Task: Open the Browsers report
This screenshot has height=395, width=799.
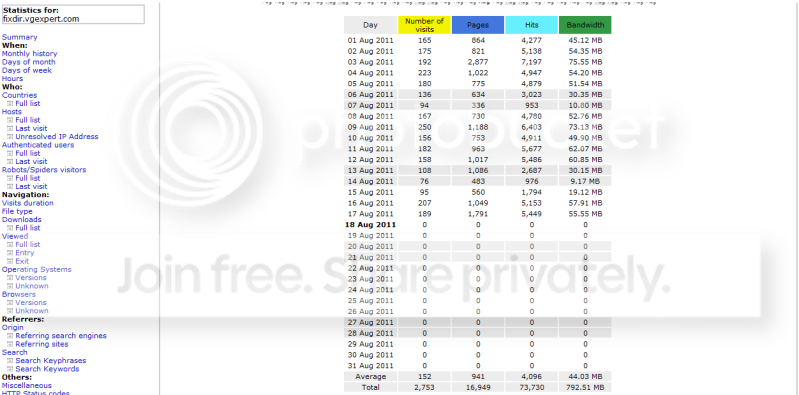Action: (x=19, y=295)
